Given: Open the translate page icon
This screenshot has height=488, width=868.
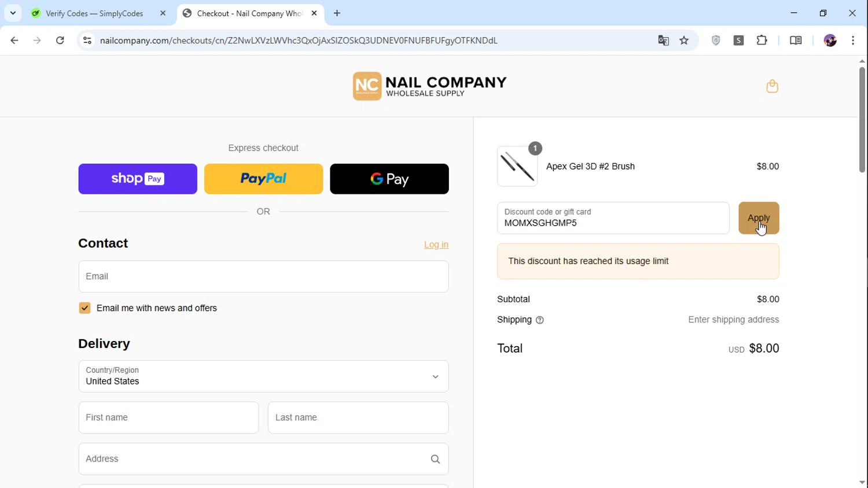Looking at the screenshot, I should click(663, 41).
